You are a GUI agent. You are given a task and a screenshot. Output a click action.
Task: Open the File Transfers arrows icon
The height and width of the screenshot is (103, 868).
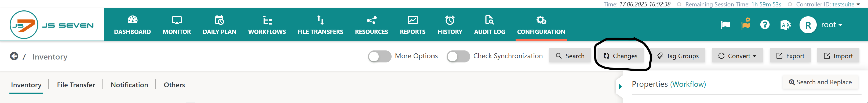(320, 20)
